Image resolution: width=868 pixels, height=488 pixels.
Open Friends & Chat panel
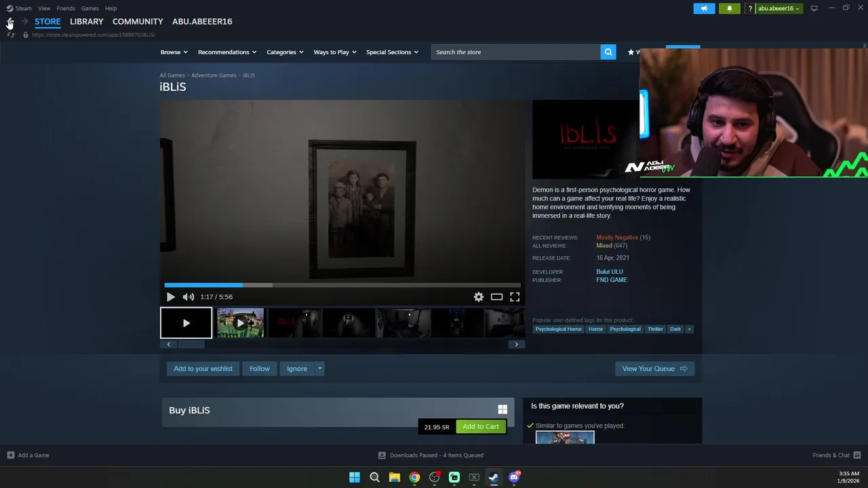(x=836, y=455)
